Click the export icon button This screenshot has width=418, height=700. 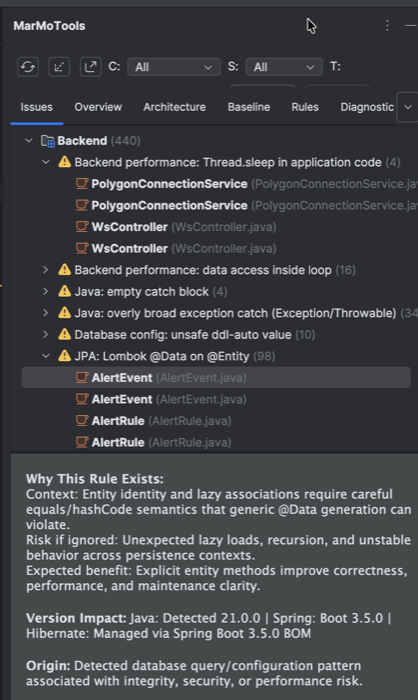90,67
